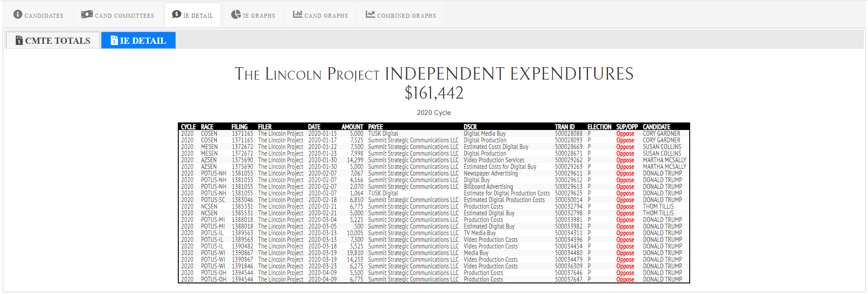Click the document icon on CMTE Totals

tap(19, 40)
